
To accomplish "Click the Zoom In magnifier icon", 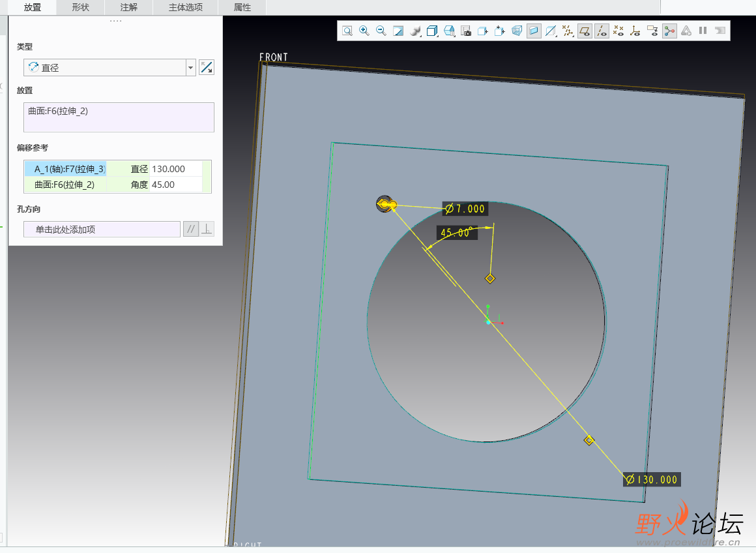I will (x=364, y=31).
